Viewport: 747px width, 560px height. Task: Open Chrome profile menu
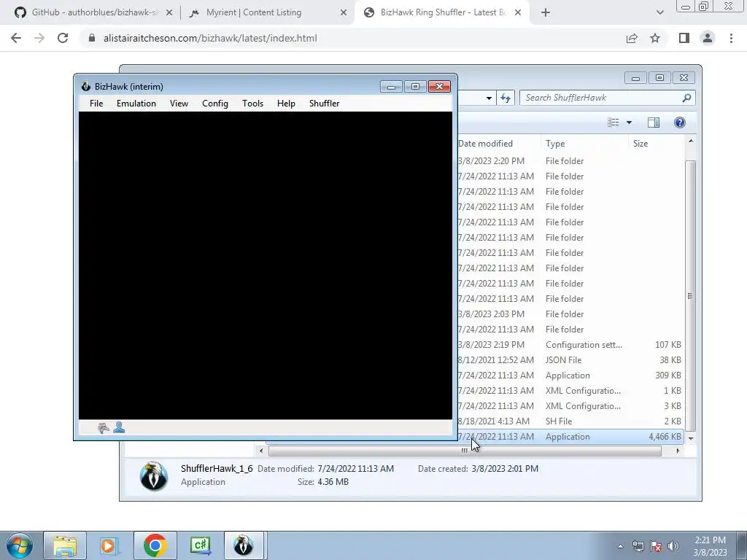708,38
